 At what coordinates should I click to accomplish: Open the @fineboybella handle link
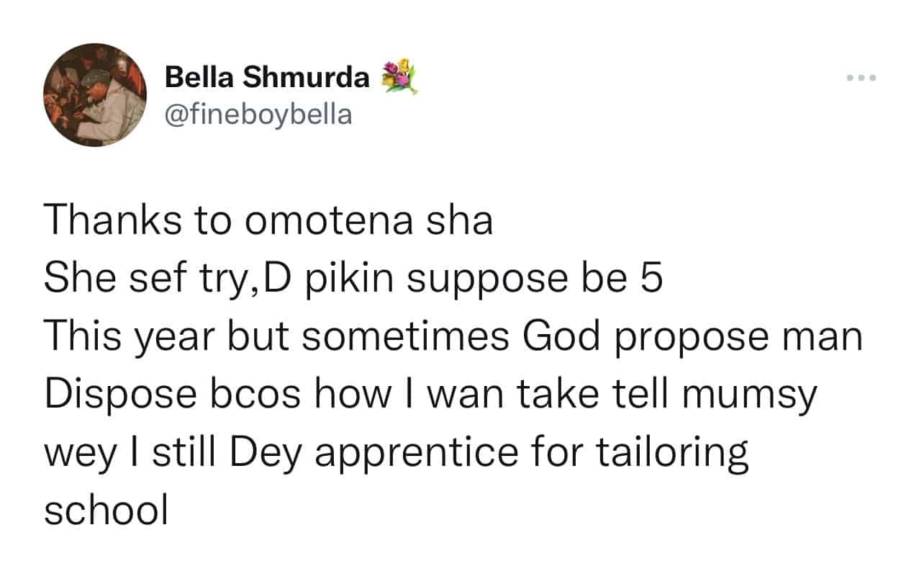pyautogui.click(x=259, y=115)
